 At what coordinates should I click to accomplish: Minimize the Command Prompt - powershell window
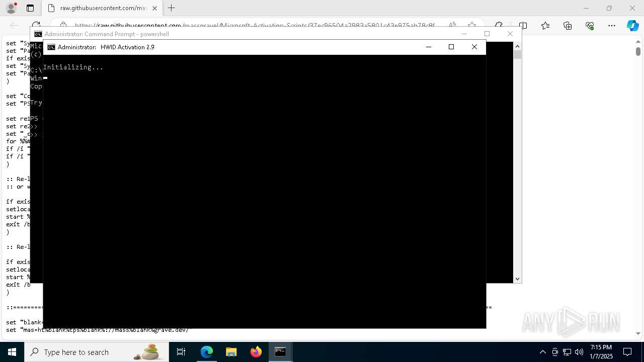pos(464,34)
